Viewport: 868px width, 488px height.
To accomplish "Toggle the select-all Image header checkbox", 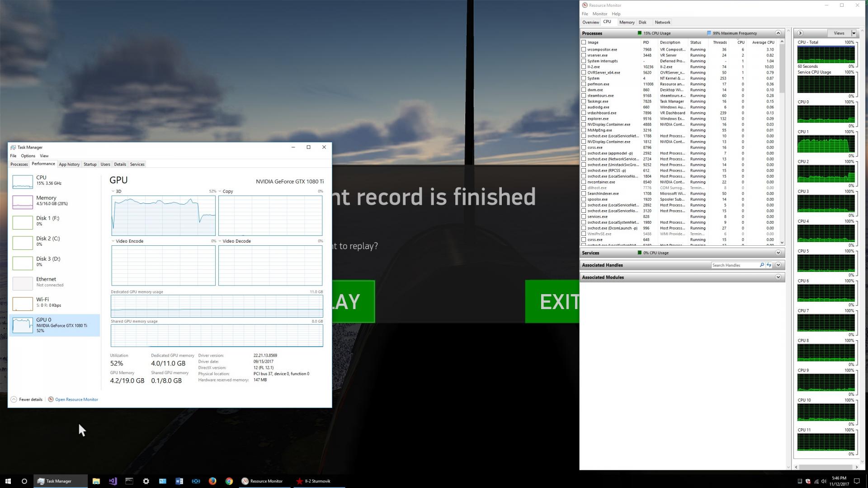I will pyautogui.click(x=584, y=42).
